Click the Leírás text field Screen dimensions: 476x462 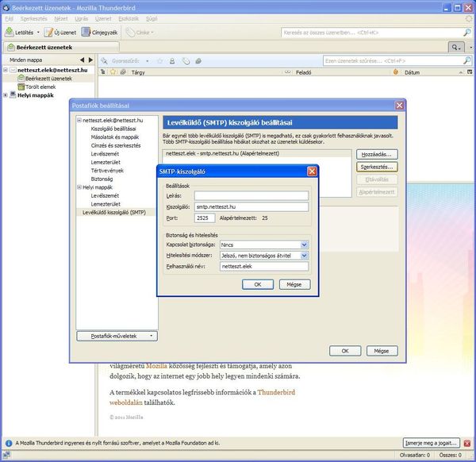(251, 195)
